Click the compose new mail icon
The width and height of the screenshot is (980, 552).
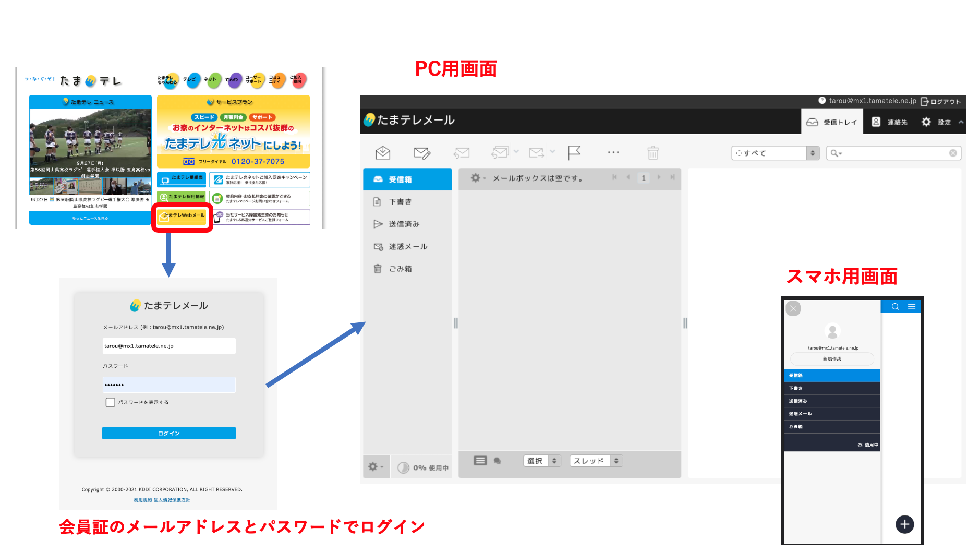422,153
